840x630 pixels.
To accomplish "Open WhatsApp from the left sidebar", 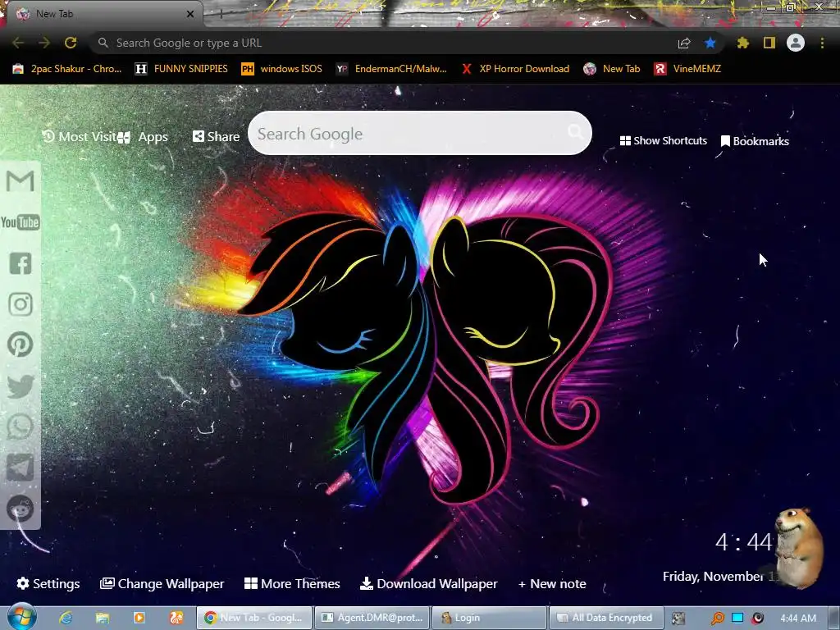I will [21, 427].
